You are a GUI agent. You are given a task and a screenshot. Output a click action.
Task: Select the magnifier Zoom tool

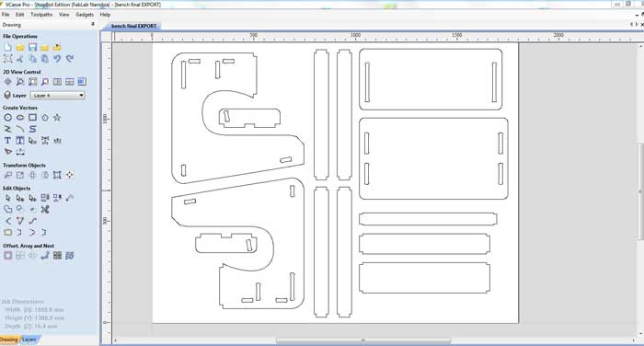point(19,82)
